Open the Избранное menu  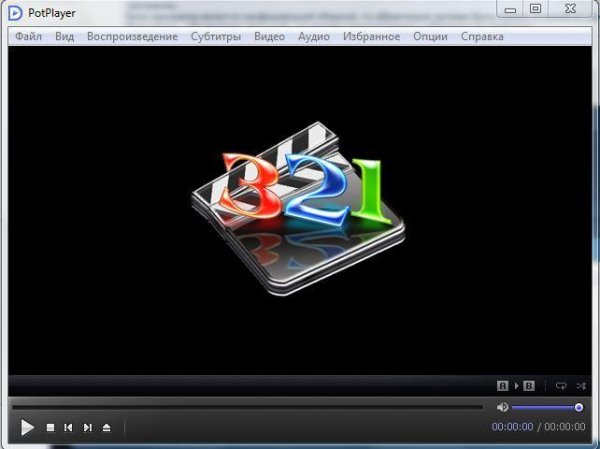(x=371, y=36)
